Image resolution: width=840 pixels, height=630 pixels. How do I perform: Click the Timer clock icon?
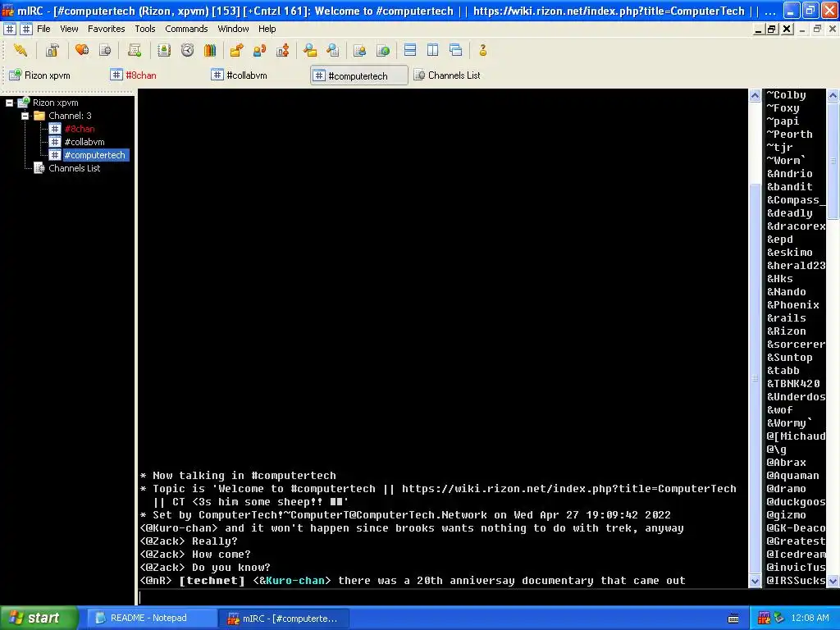(x=187, y=50)
